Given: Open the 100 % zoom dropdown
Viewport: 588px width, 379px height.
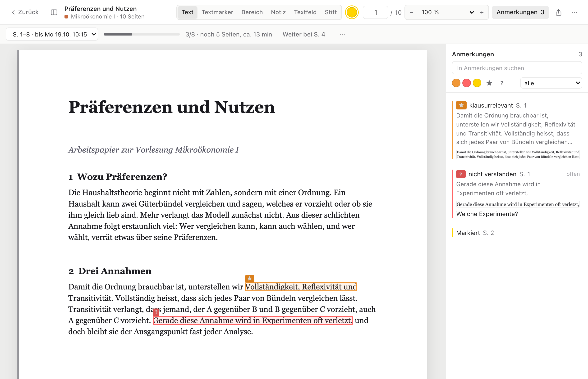Looking at the screenshot, I should [447, 12].
